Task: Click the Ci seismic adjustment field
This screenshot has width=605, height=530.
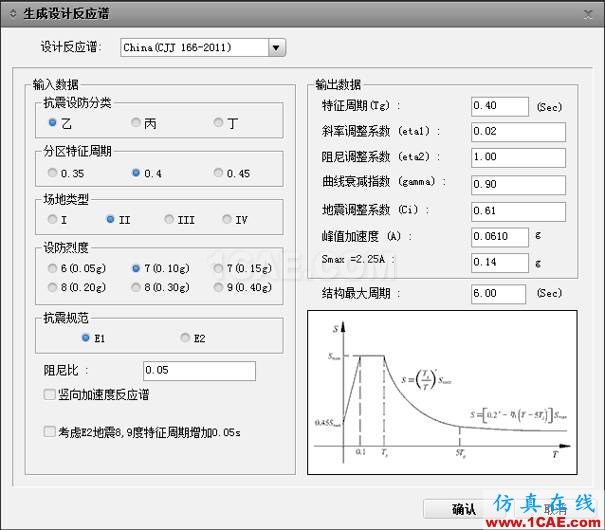Action: click(518, 212)
